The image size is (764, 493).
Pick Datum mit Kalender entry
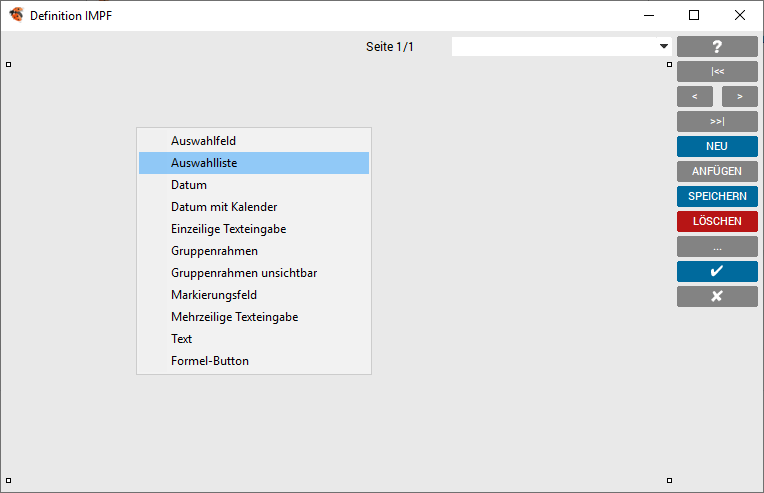point(254,207)
